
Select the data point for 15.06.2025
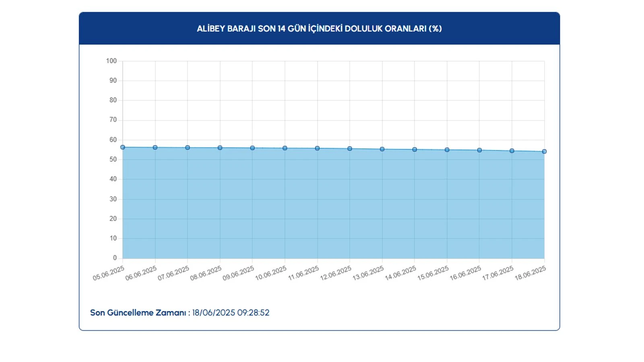(447, 150)
